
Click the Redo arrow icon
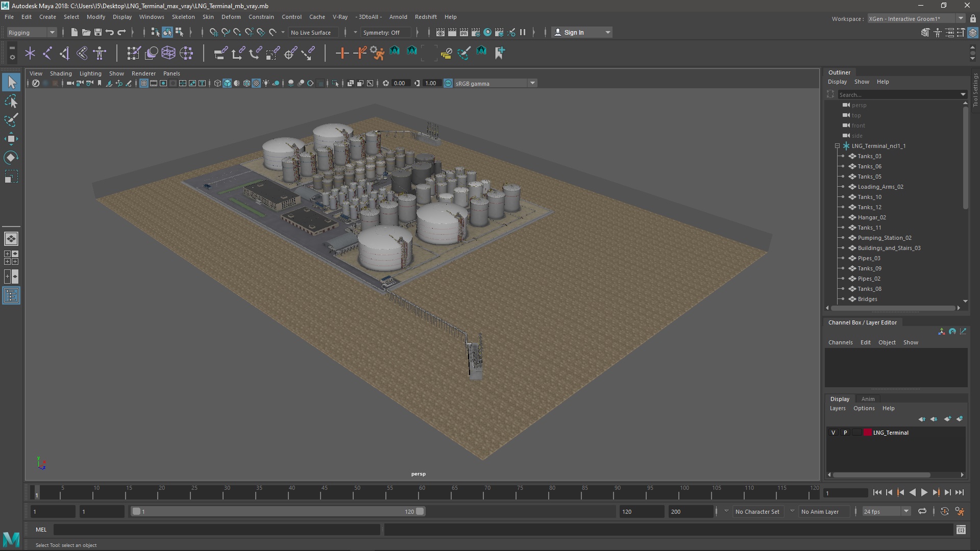[121, 32]
